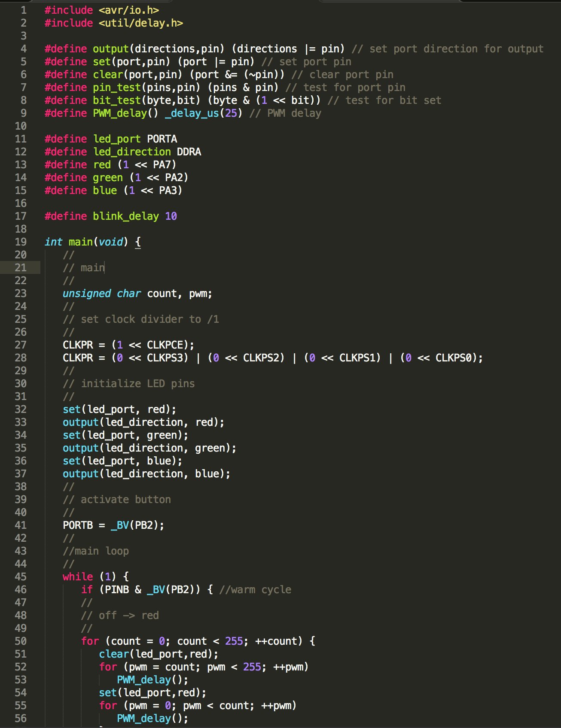Click the PORTA identifier
The image size is (561, 728).
[x=162, y=139]
